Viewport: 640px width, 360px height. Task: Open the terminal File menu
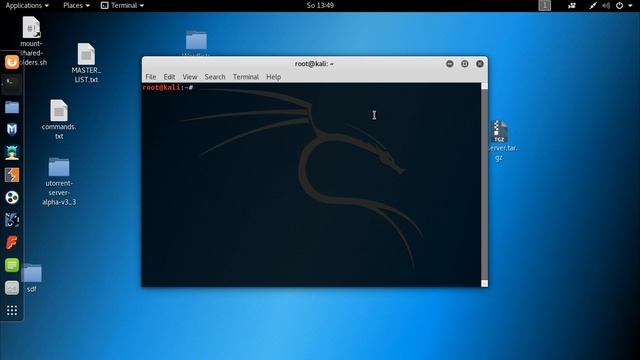(x=151, y=77)
